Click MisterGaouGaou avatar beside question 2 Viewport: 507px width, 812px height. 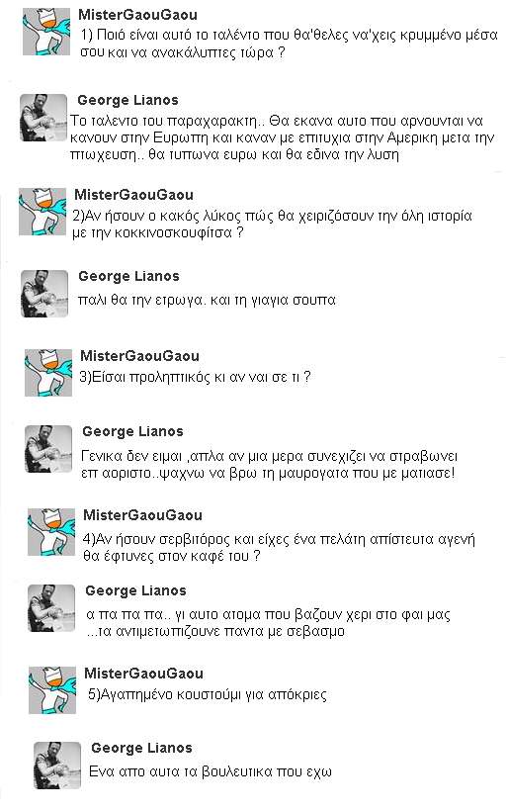42,212
